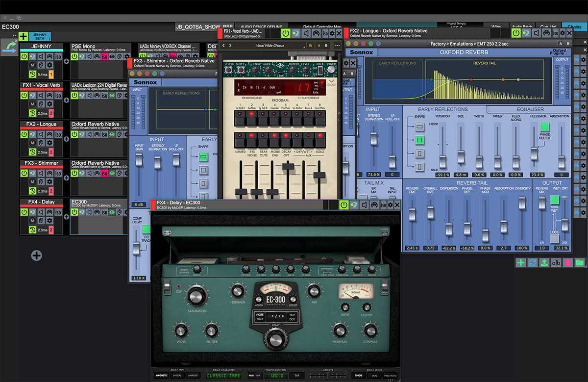Viewport: 588px width, 382px height.
Task: Open controller mapping on the FX4 - Delay chain
Action: pos(49,211)
